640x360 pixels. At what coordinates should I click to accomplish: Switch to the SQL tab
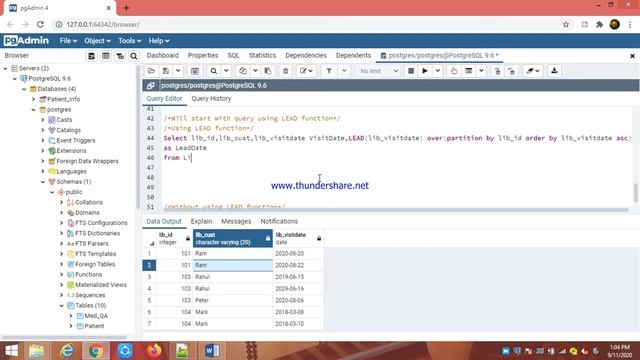233,56
